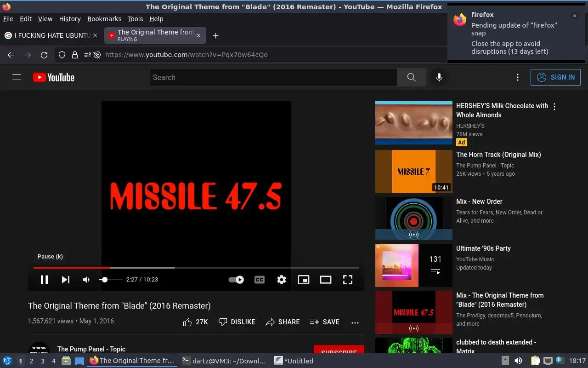
Task: Switch to workspace 3 in the pager
Action: pyautogui.click(x=42, y=361)
